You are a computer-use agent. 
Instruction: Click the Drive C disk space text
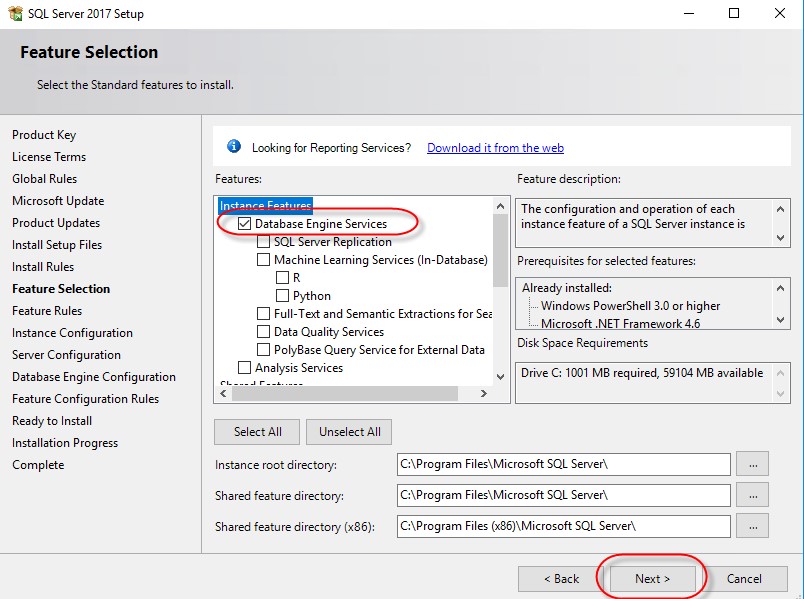point(642,373)
